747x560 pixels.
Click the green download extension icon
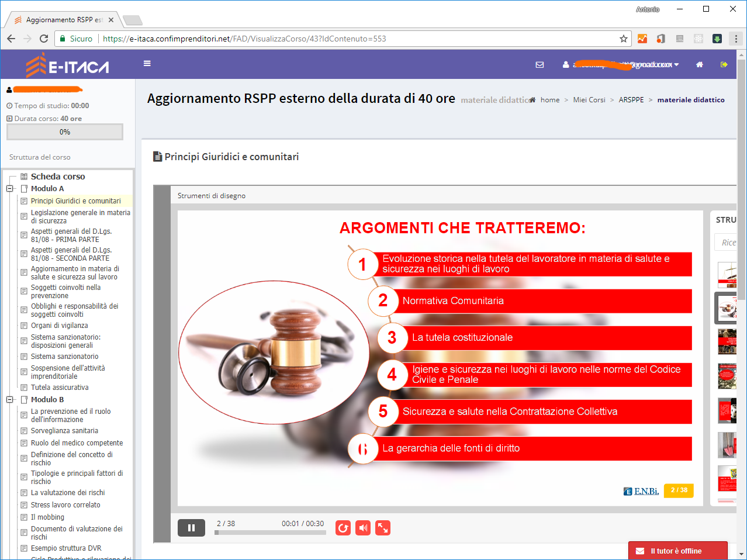pos(717,39)
